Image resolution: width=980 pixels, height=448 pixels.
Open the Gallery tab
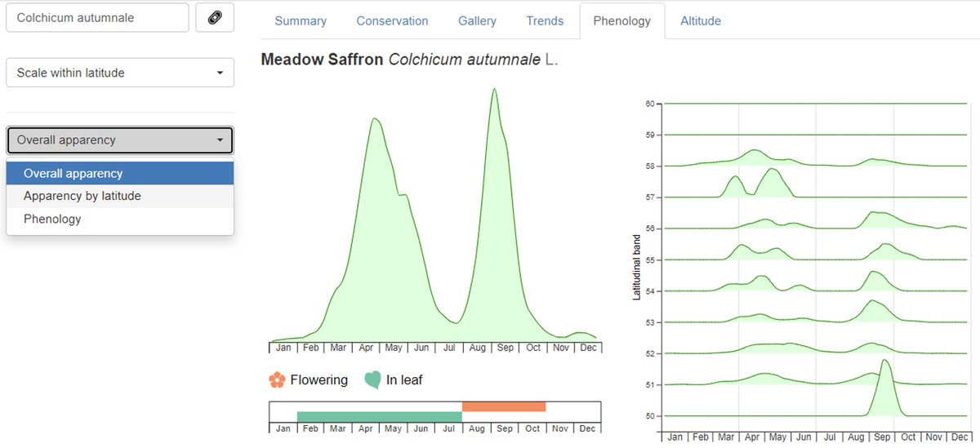pos(477,21)
